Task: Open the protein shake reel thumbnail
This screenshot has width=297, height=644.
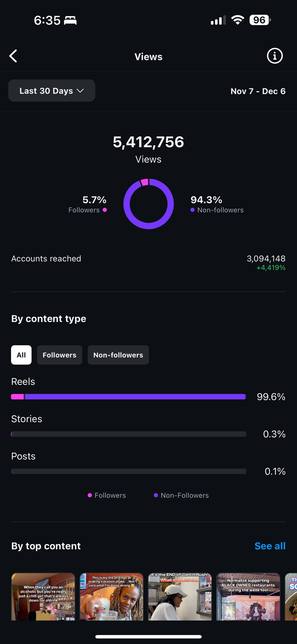Action: [112, 597]
